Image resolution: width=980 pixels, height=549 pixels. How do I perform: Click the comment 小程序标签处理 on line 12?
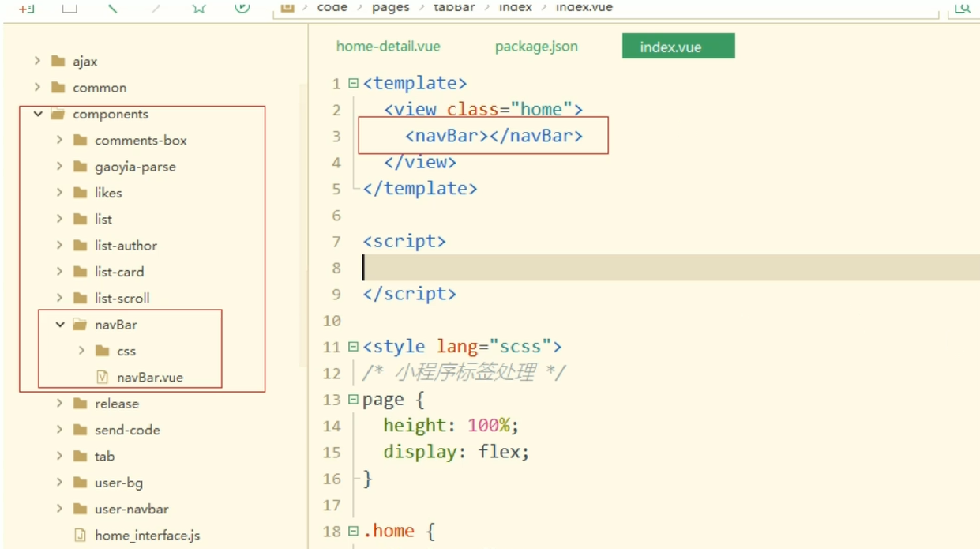(x=466, y=372)
